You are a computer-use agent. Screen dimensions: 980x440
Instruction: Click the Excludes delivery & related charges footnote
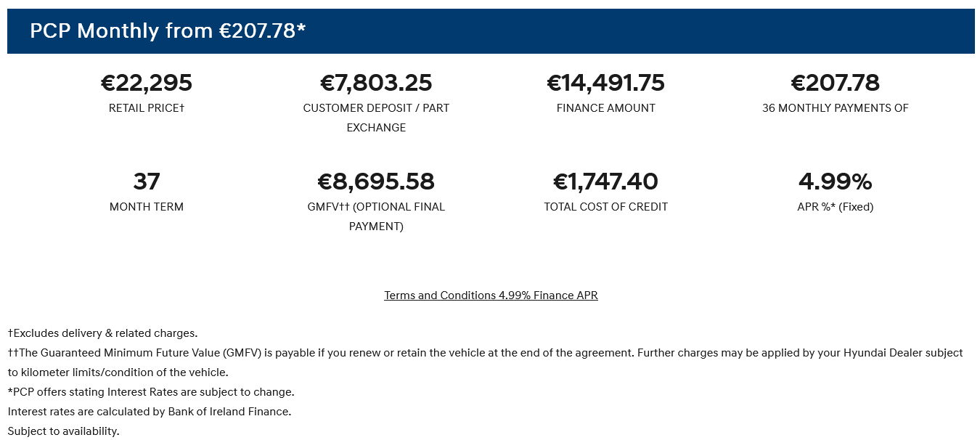pyautogui.click(x=103, y=333)
